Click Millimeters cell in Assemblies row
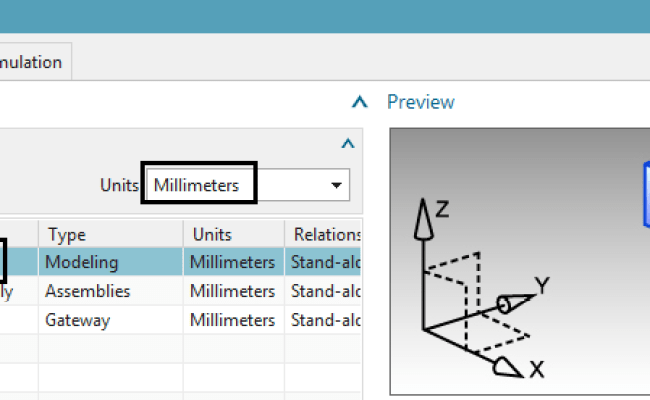Image resolution: width=650 pixels, height=400 pixels. (234, 291)
